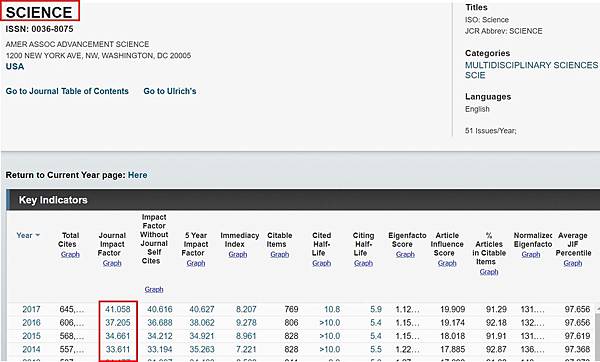
Task: Click the 'Here' current year link
Action: click(x=137, y=175)
